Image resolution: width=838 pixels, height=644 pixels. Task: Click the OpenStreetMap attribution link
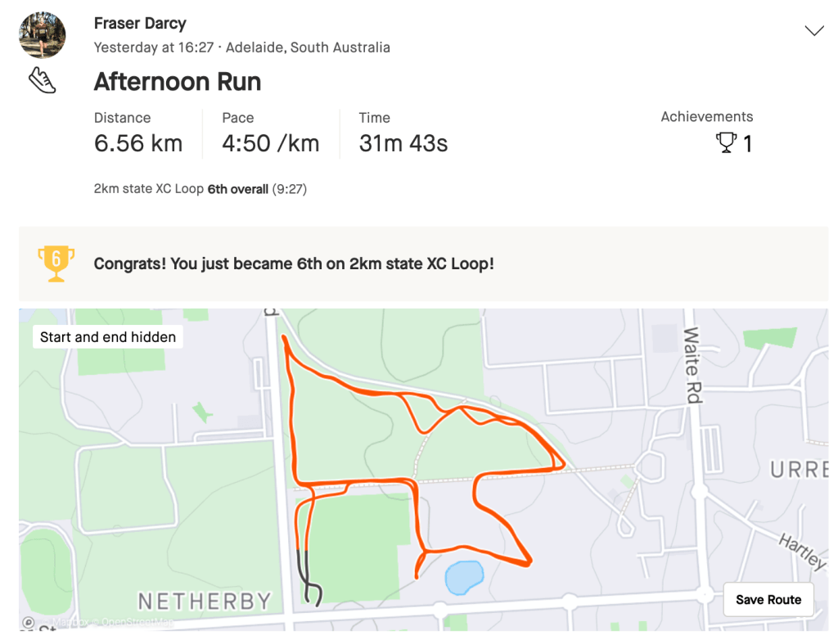[135, 624]
